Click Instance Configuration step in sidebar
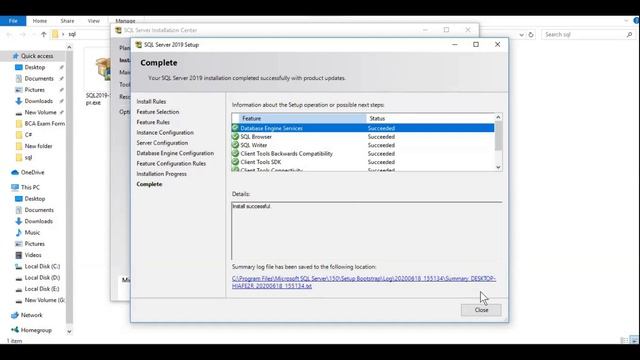640x360 pixels. (x=165, y=133)
